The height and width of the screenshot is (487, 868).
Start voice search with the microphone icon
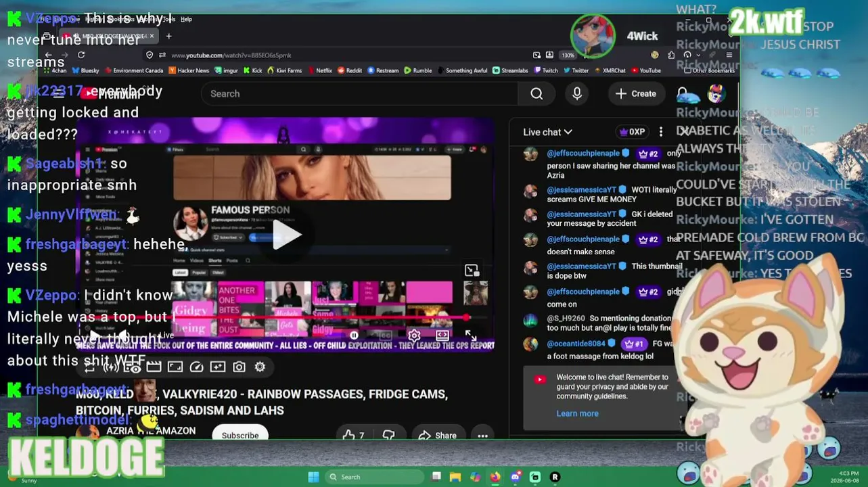[577, 93]
